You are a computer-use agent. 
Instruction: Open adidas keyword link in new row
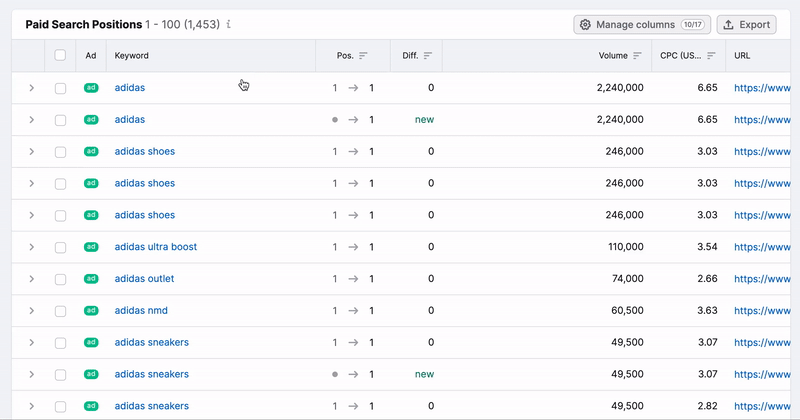point(130,119)
